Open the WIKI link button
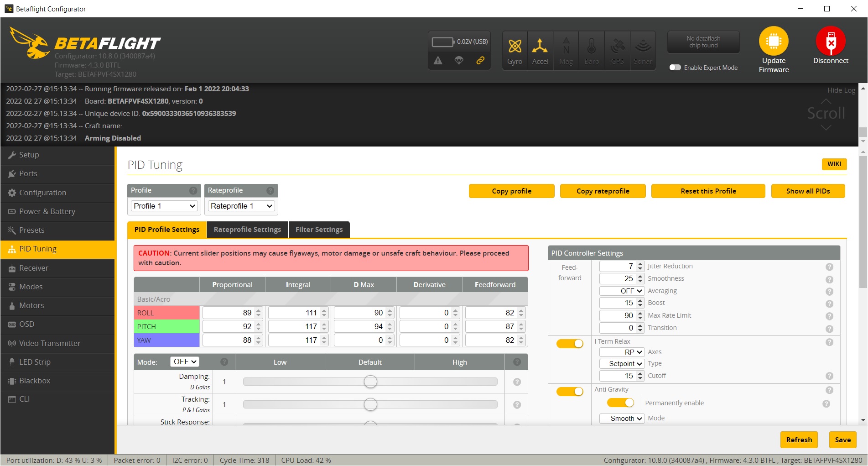The image size is (868, 466). (x=834, y=164)
